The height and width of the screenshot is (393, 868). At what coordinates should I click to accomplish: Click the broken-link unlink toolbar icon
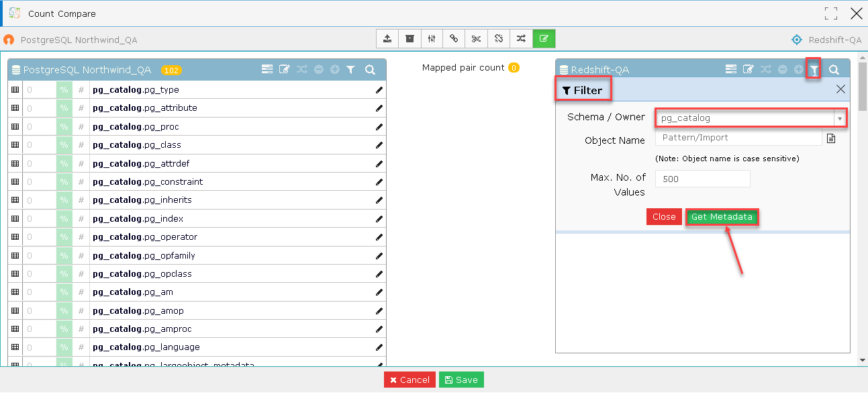pyautogui.click(x=499, y=39)
